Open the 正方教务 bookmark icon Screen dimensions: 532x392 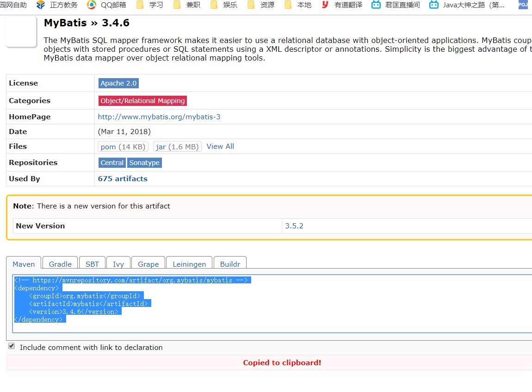click(x=41, y=5)
